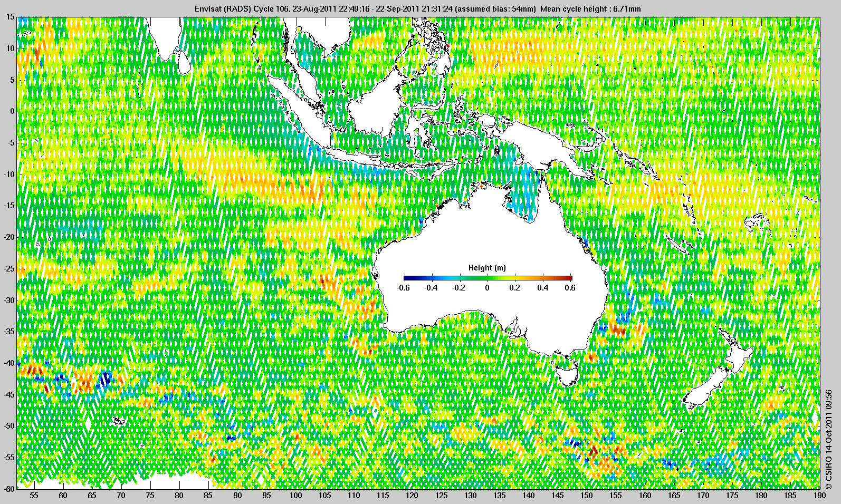This screenshot has height=504, width=841.
Task: Pick the dark red end of colorbar
Action: [568, 278]
